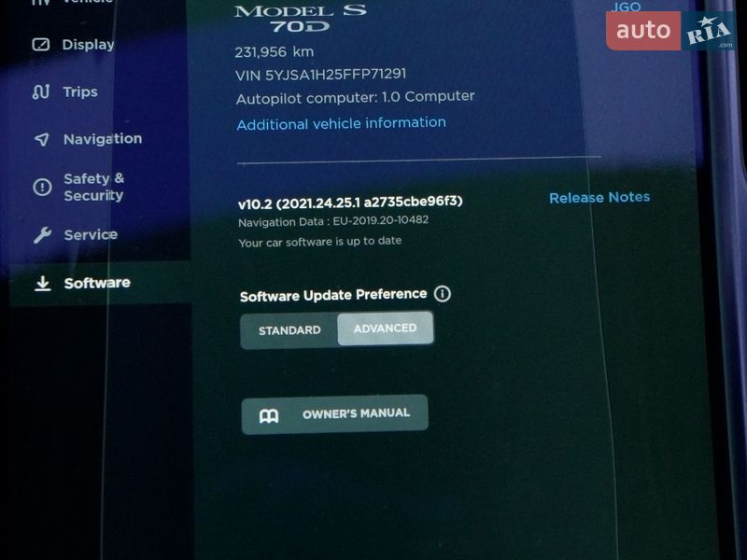Viewport: 747px width, 560px height.
Task: Tap the Trips route icon
Action: click(x=40, y=92)
